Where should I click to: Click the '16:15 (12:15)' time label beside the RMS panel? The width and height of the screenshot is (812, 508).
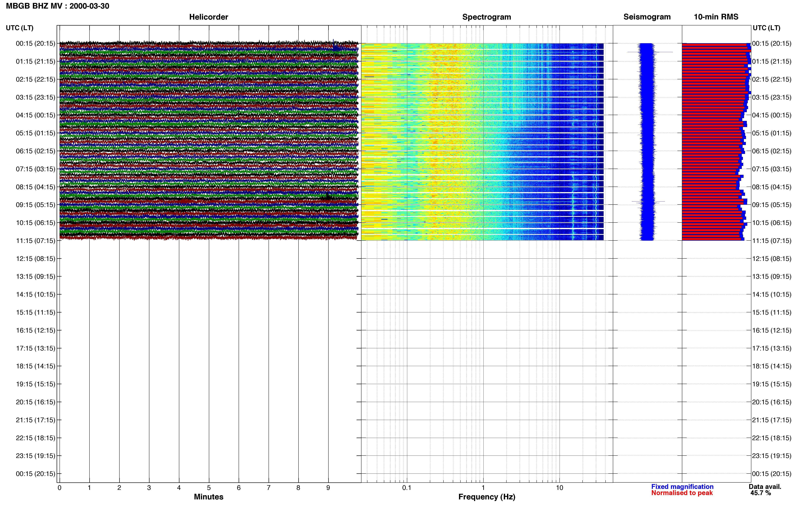pyautogui.click(x=771, y=330)
